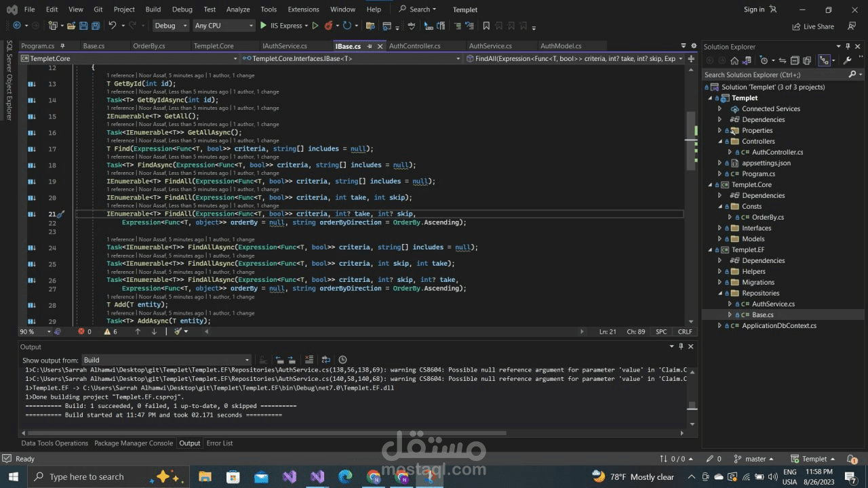Click the Hot Reload flame icon
The image size is (868, 488).
tap(328, 26)
